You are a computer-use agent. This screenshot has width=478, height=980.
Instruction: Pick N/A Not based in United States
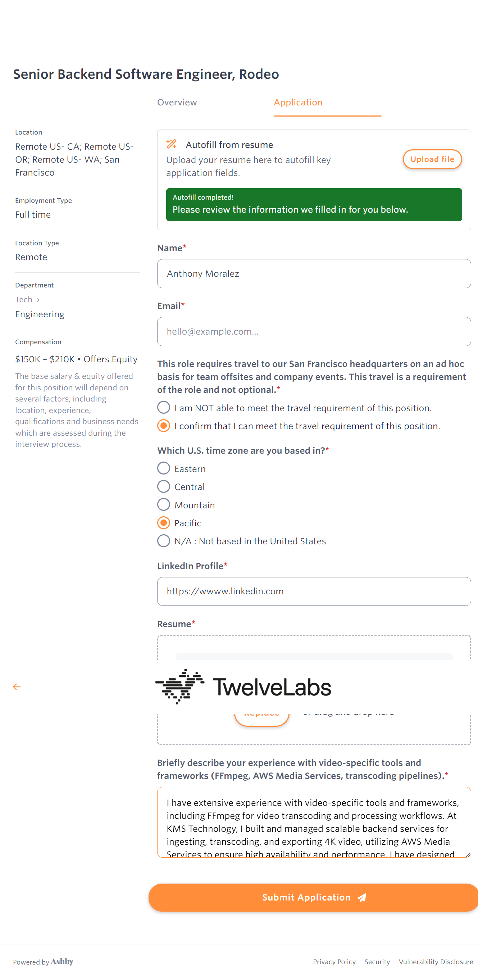pos(164,541)
